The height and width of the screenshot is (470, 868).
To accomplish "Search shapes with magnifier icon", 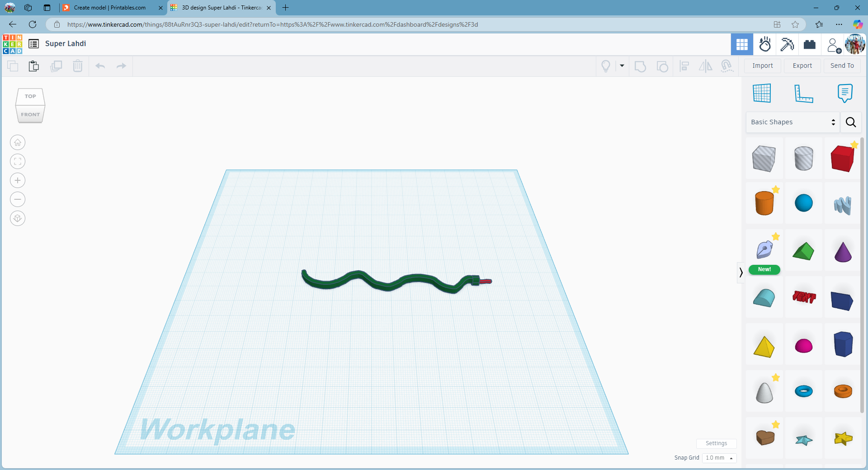I will [851, 122].
